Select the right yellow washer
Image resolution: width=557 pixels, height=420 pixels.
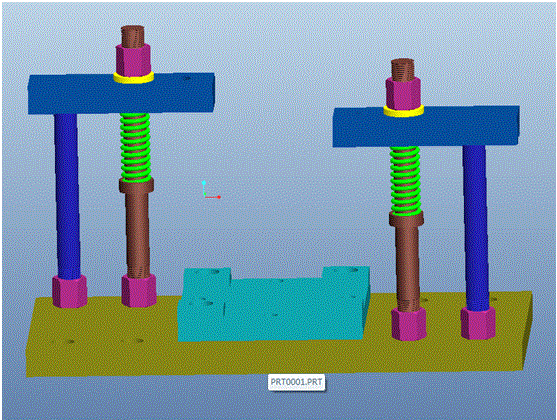[404, 111]
